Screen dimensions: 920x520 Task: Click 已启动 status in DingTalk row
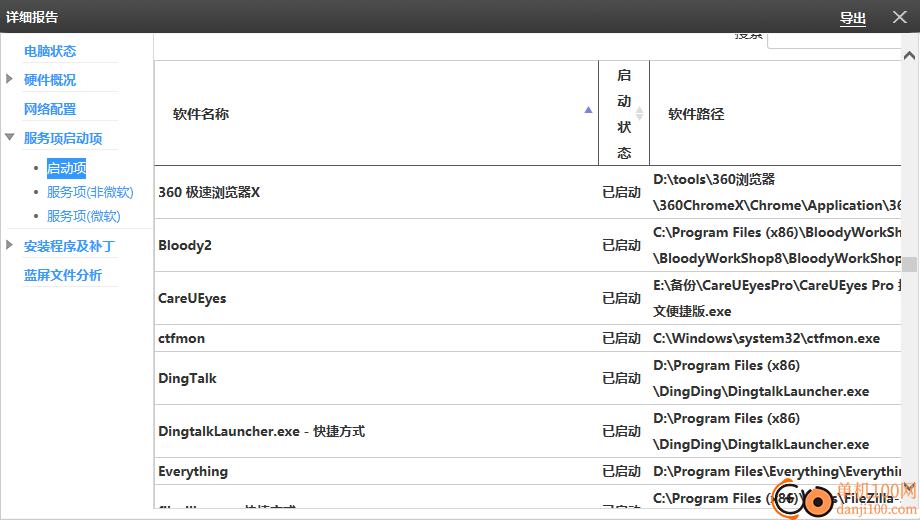point(621,379)
